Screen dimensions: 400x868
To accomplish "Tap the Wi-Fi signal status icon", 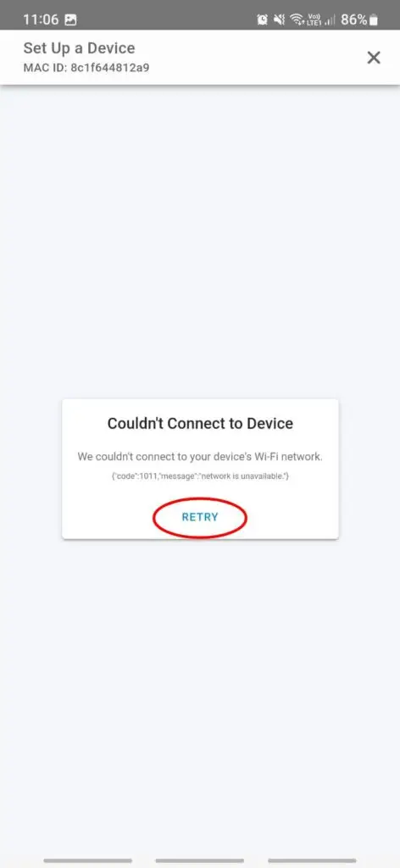I will click(297, 20).
